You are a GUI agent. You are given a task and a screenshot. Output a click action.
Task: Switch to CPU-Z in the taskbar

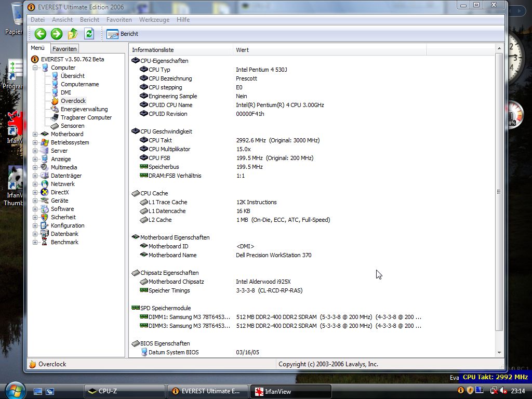point(124,391)
